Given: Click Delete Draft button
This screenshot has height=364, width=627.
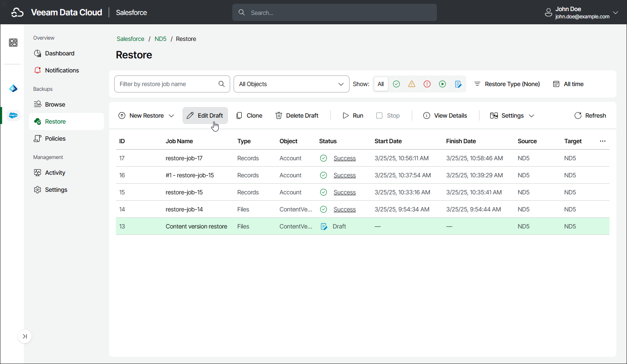Looking at the screenshot, I should 297,116.
